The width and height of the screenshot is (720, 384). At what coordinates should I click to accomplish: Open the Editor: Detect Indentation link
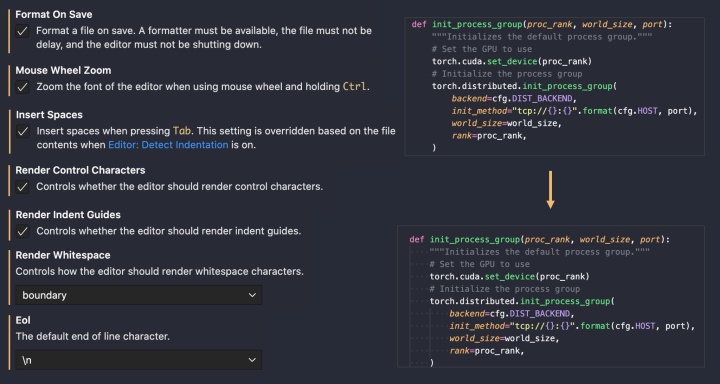click(168, 145)
